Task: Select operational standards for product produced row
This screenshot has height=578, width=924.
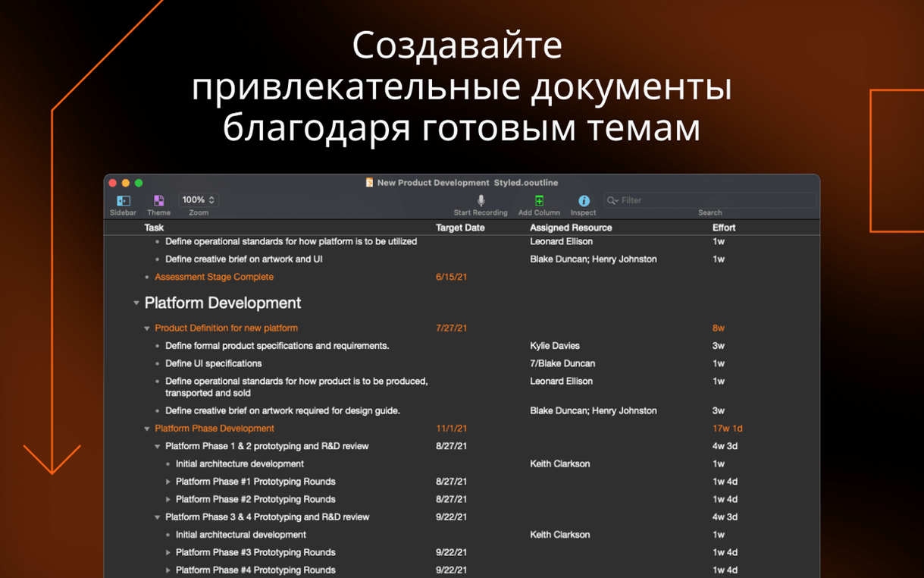Action: 296,387
